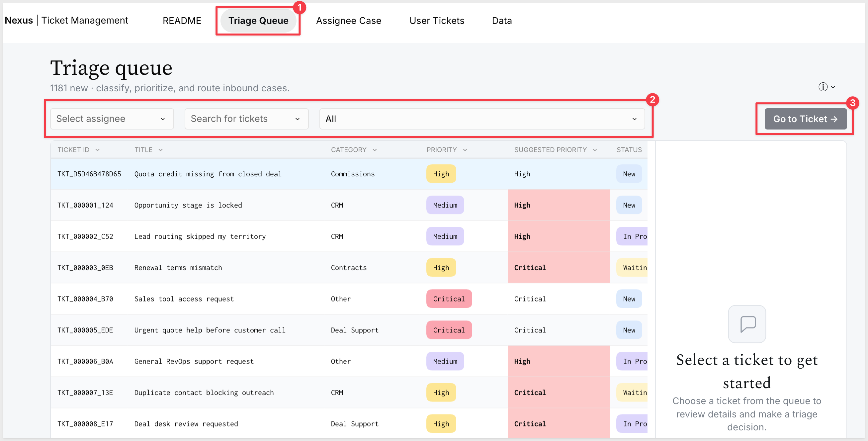Click In Progress status for Lead routing ticket

[632, 236]
